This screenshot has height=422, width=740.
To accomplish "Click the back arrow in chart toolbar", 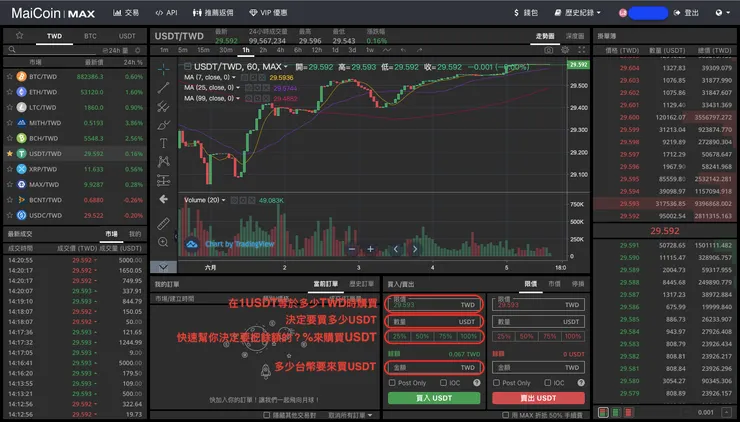I will click(163, 199).
